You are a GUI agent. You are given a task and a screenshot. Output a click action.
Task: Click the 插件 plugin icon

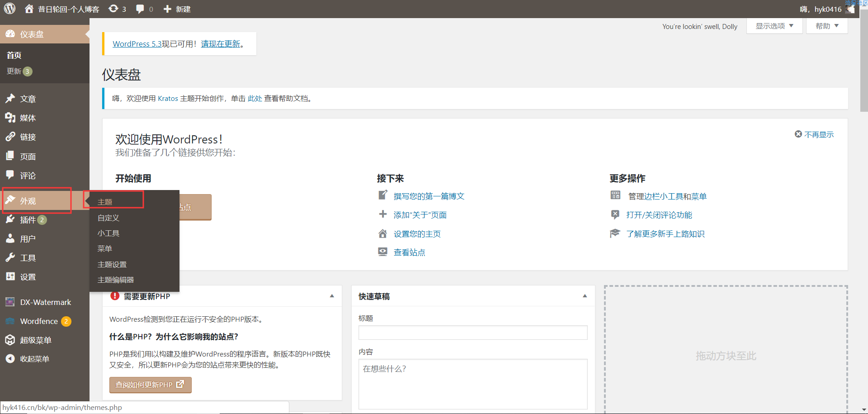(10, 219)
